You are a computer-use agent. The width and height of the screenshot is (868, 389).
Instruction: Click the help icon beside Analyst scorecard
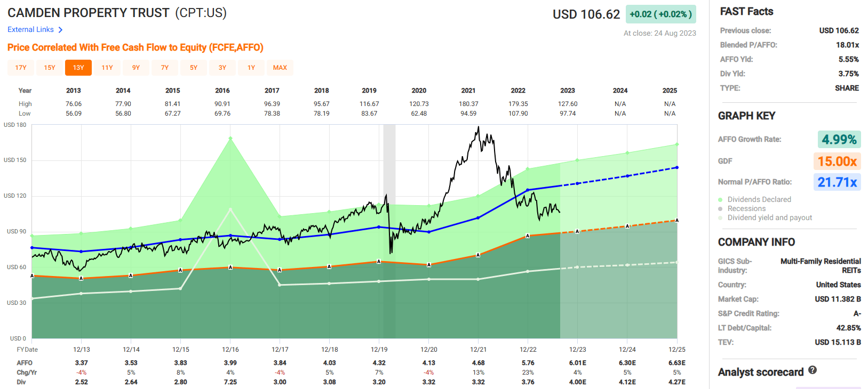pyautogui.click(x=812, y=370)
